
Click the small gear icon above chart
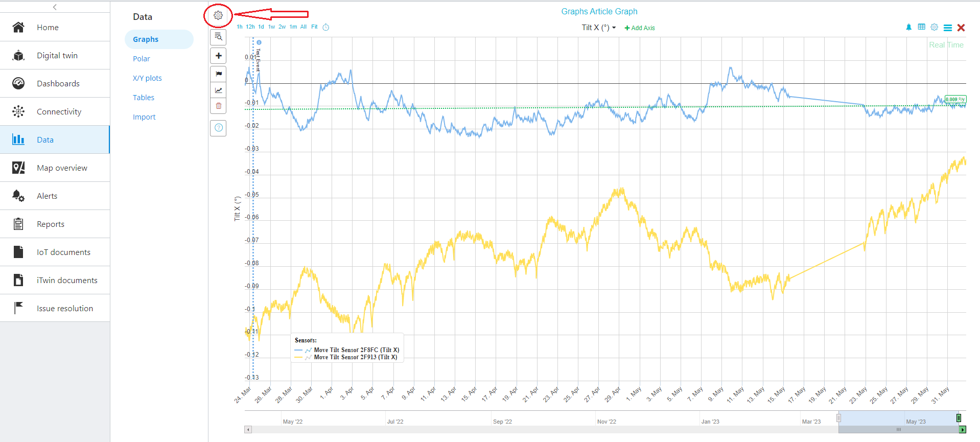pyautogui.click(x=934, y=27)
